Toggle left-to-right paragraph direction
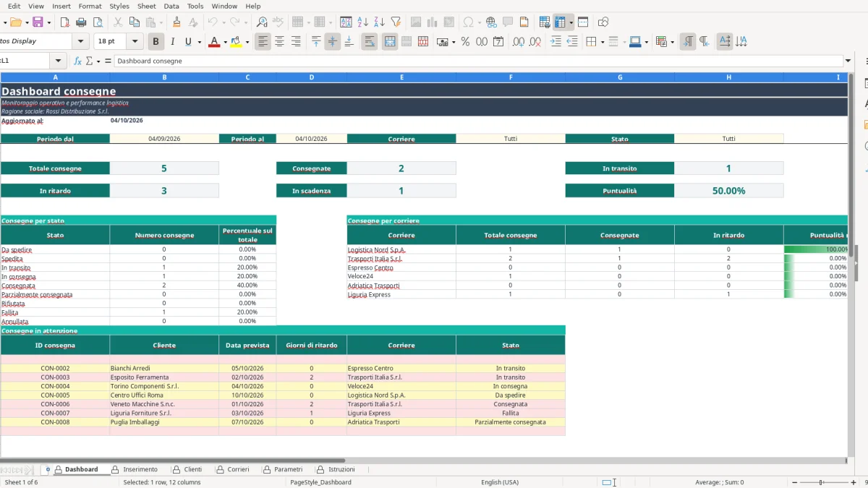The image size is (868, 488). tap(688, 42)
